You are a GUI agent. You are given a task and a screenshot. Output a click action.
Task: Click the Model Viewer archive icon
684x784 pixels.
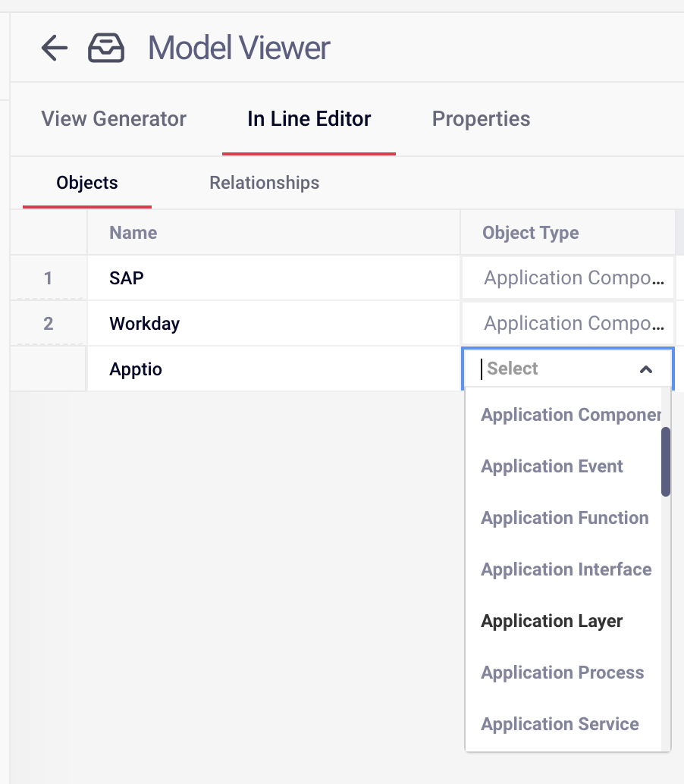[106, 47]
